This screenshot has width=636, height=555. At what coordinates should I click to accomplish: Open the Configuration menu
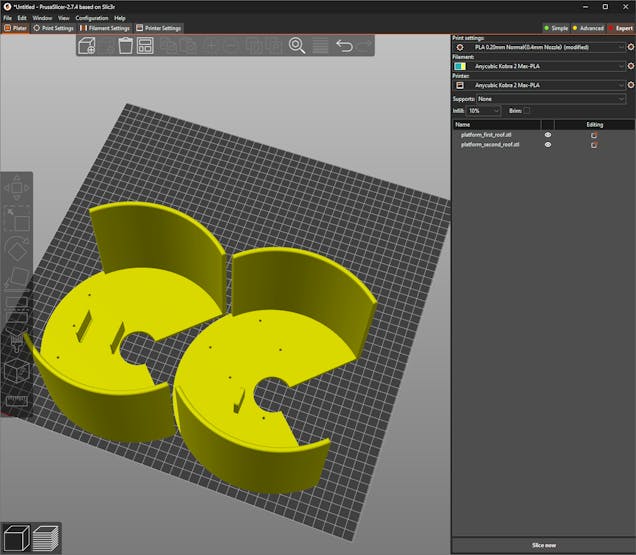92,18
